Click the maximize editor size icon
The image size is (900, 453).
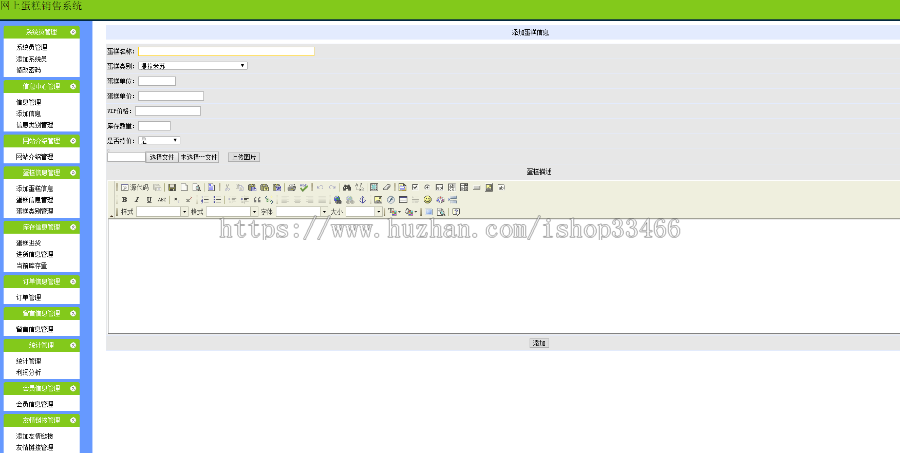tap(429, 212)
